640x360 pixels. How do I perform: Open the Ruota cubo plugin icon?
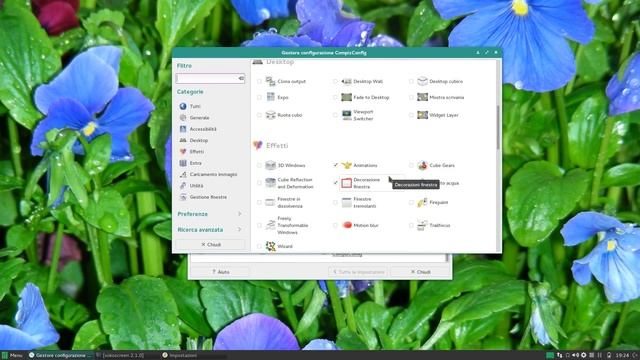pyautogui.click(x=270, y=115)
